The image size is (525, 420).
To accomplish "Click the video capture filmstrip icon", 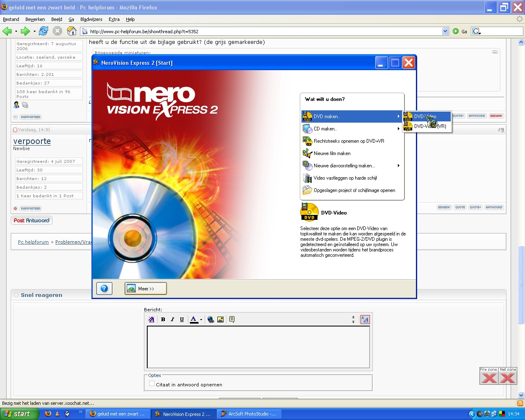I will (307, 178).
